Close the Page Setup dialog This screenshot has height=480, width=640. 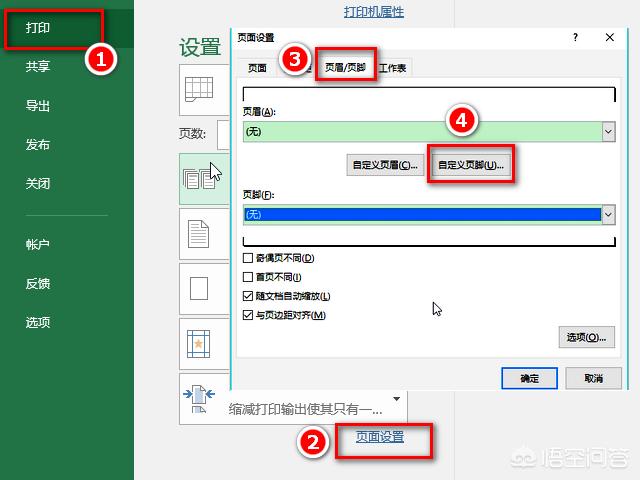pyautogui.click(x=610, y=38)
